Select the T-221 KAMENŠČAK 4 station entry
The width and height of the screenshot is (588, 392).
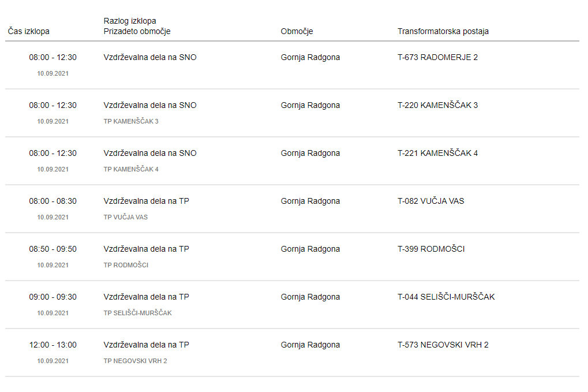437,153
